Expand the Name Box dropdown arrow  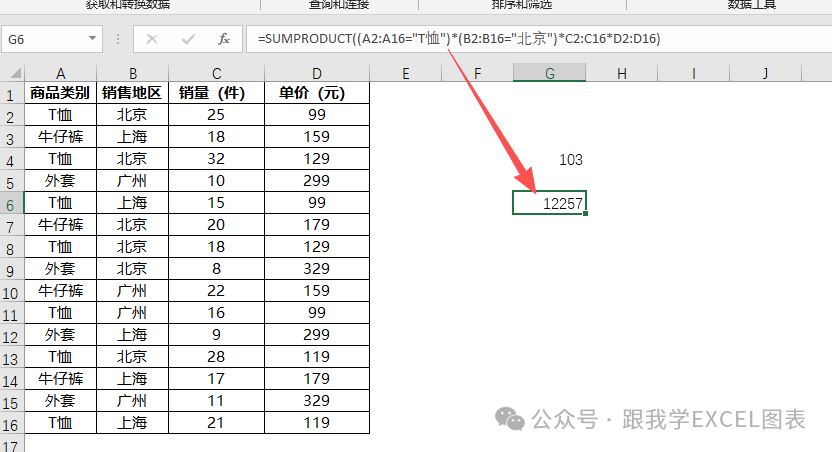point(92,38)
